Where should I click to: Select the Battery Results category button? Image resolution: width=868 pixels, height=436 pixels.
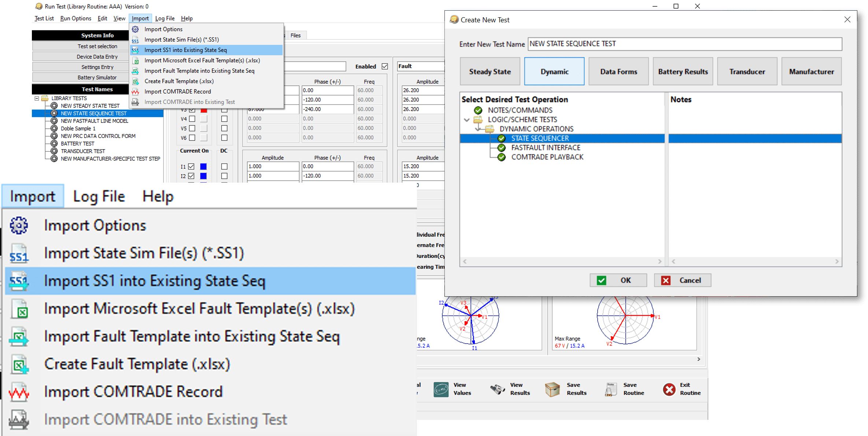tap(683, 72)
